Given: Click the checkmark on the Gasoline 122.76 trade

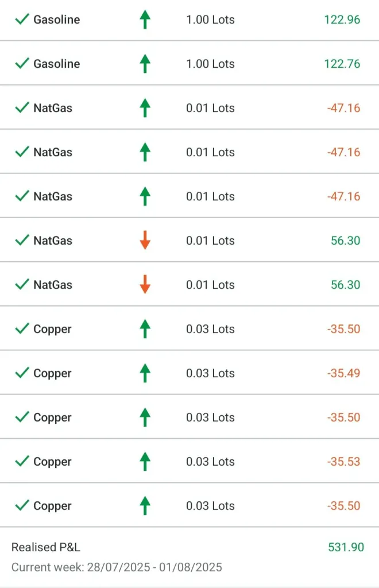Looking at the screenshot, I should pyautogui.click(x=22, y=64).
